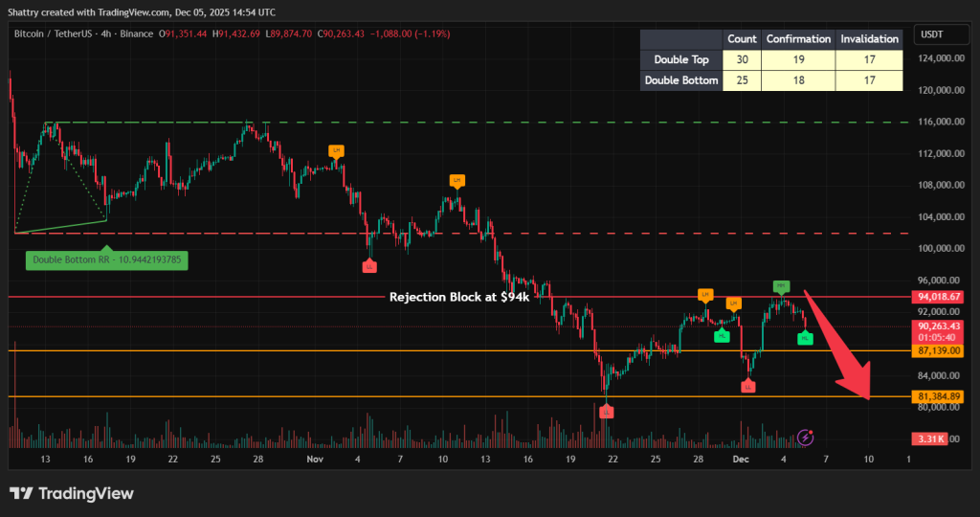
Task: Click the LL marker at the November 21 low
Action: click(606, 411)
